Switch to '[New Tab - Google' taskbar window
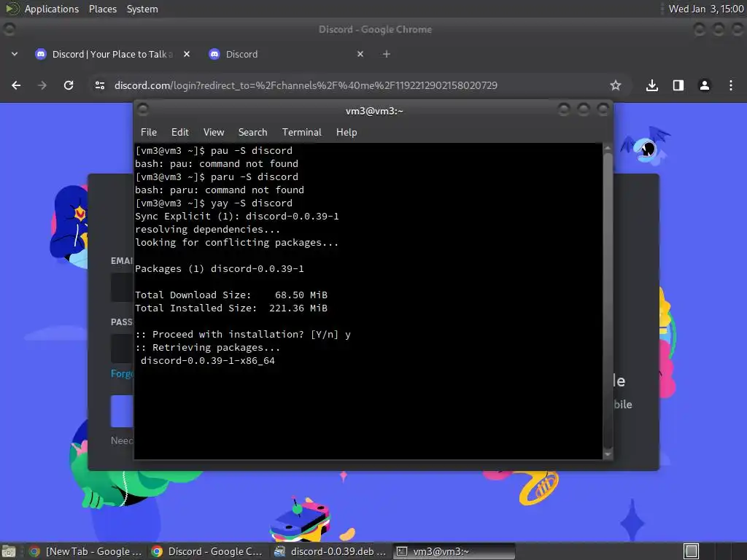The width and height of the screenshot is (747, 560). coord(85,551)
